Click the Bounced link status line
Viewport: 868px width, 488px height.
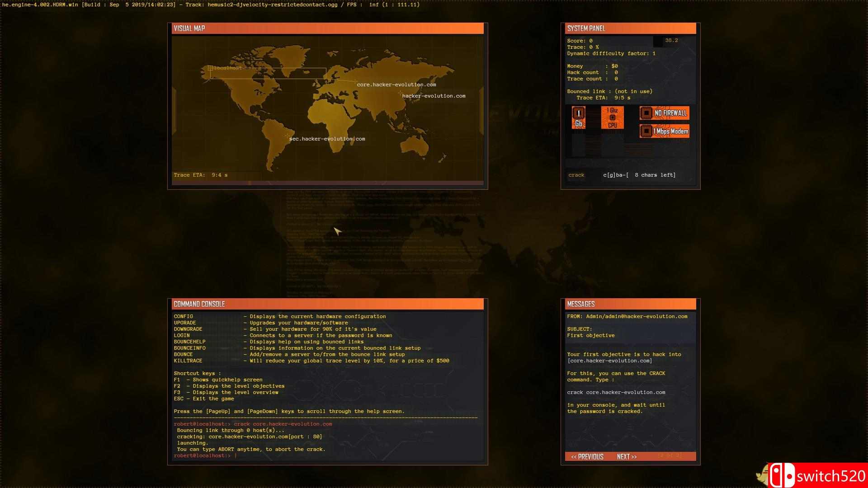tap(609, 91)
